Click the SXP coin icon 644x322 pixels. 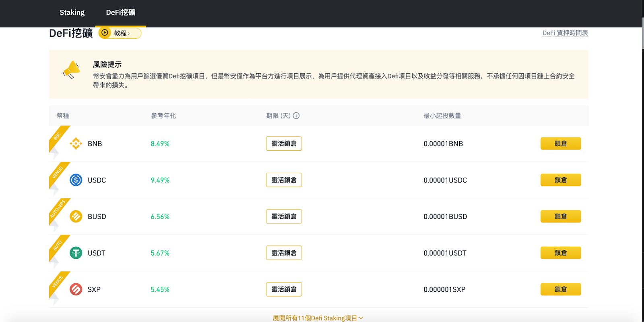76,289
